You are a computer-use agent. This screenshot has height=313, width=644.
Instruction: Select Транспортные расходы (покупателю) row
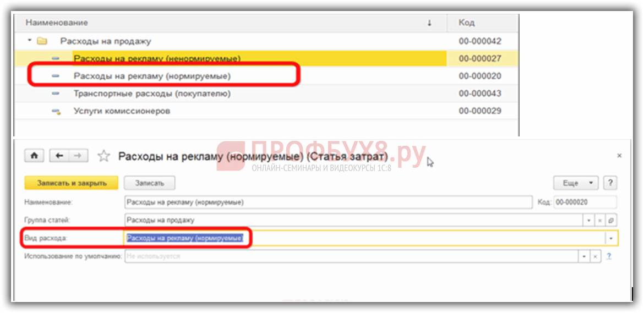152,94
